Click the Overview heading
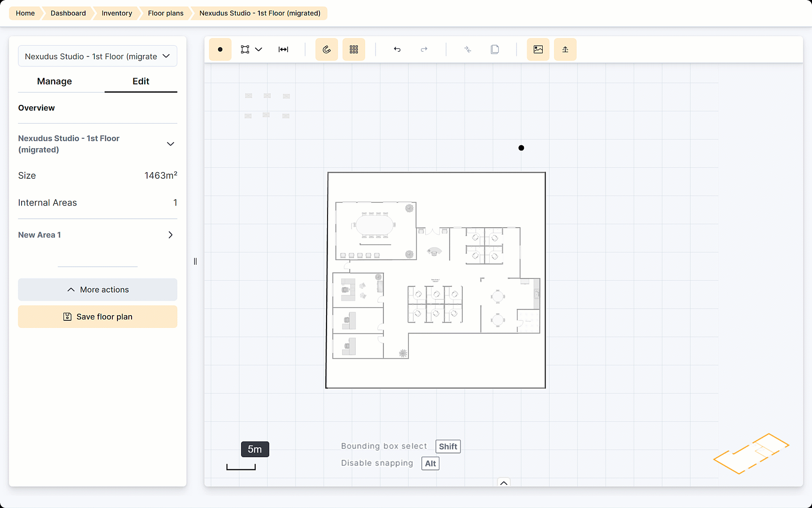The width and height of the screenshot is (812, 508). [37, 108]
